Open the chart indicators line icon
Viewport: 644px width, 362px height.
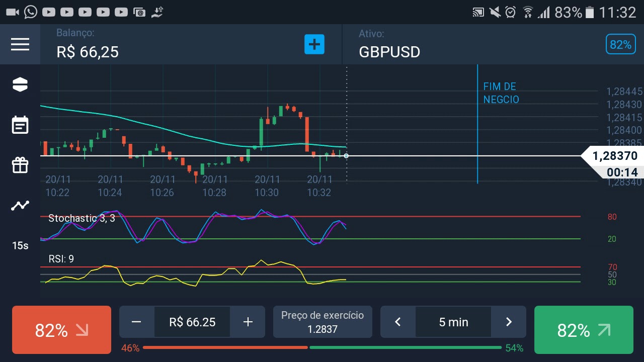[x=20, y=205]
